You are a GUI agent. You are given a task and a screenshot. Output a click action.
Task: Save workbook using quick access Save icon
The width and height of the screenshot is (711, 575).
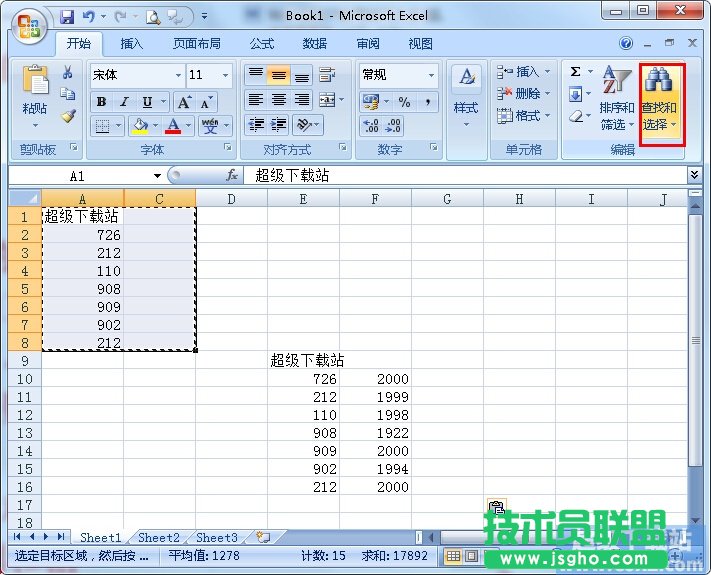[67, 17]
